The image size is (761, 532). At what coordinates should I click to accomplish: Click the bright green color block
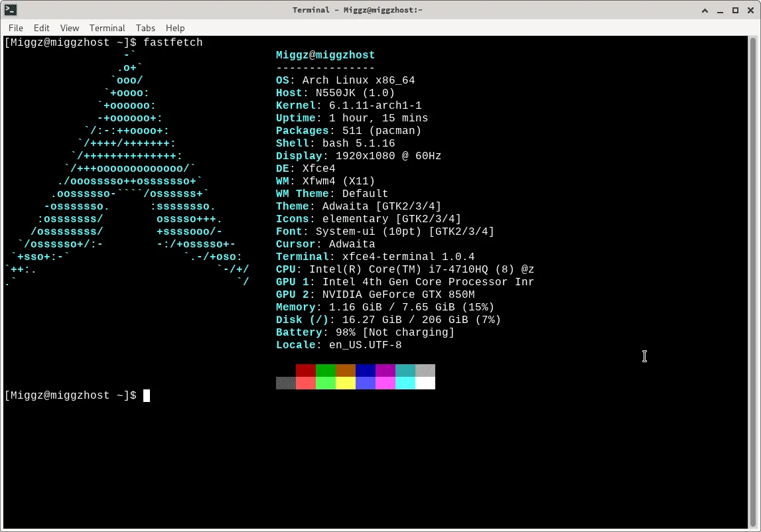(x=326, y=383)
